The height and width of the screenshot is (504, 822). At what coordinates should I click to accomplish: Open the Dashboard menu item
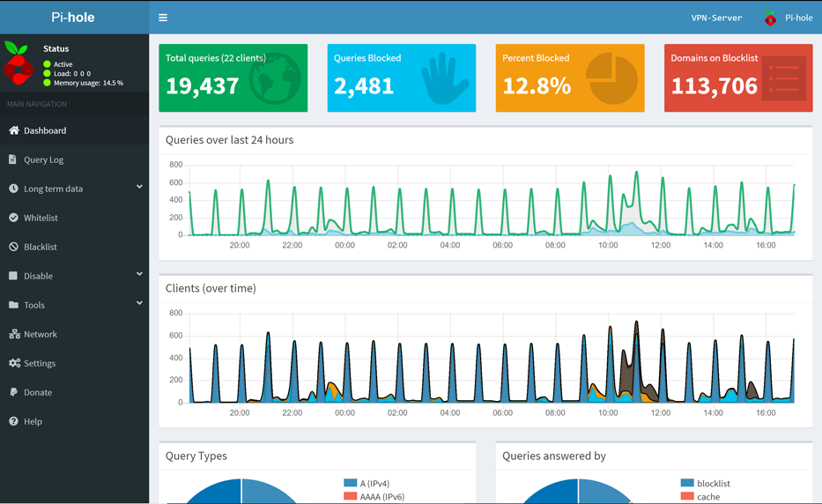pyautogui.click(x=74, y=130)
